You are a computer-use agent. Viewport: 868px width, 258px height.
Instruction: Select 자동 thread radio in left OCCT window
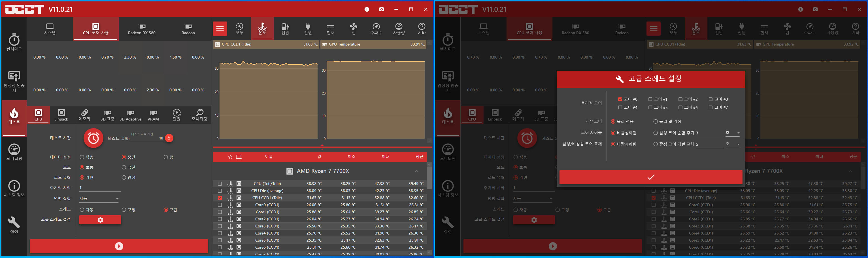(82, 210)
